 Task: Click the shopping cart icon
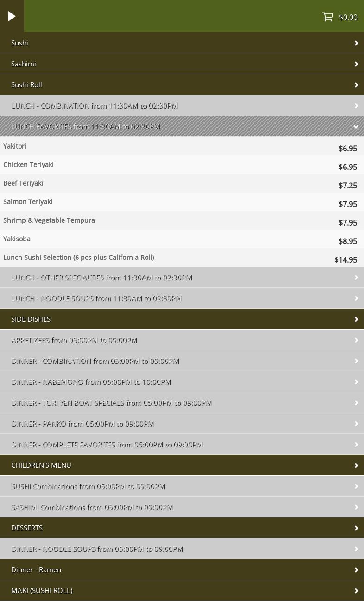(x=327, y=17)
